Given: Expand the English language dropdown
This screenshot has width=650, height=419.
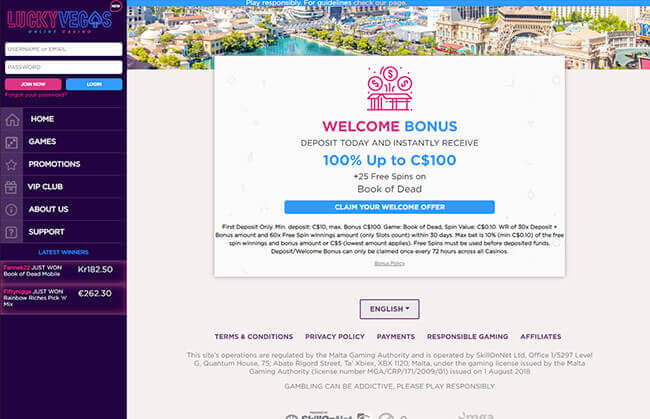Looking at the screenshot, I should pyautogui.click(x=389, y=309).
